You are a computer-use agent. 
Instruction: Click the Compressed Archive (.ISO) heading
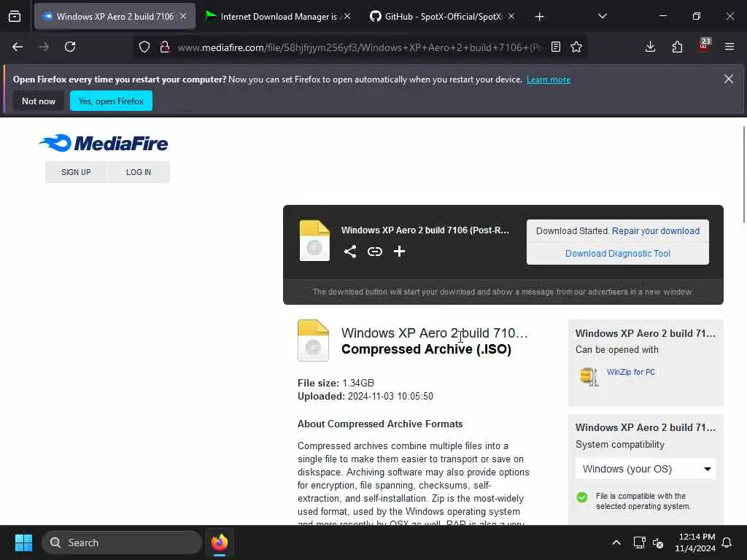point(426,349)
